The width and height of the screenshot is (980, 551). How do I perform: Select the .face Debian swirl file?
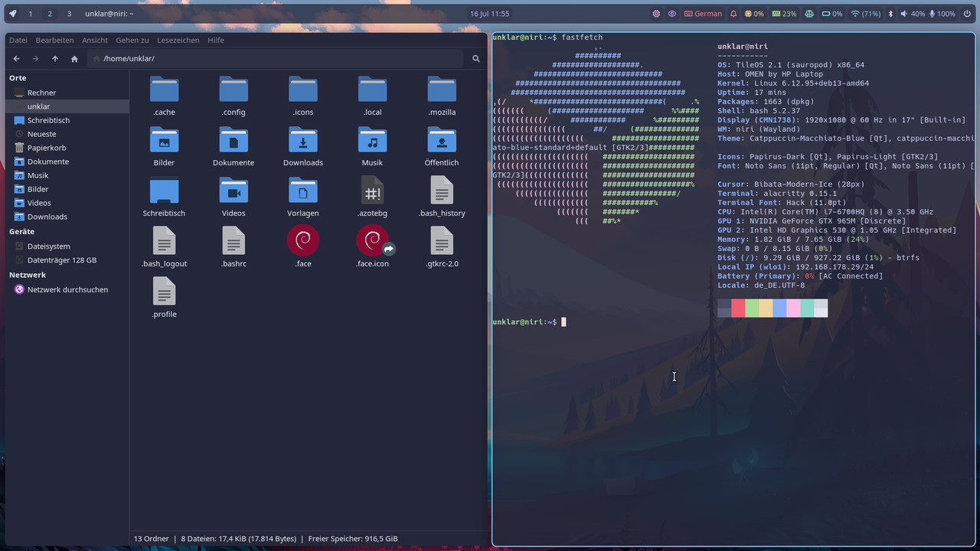[303, 240]
